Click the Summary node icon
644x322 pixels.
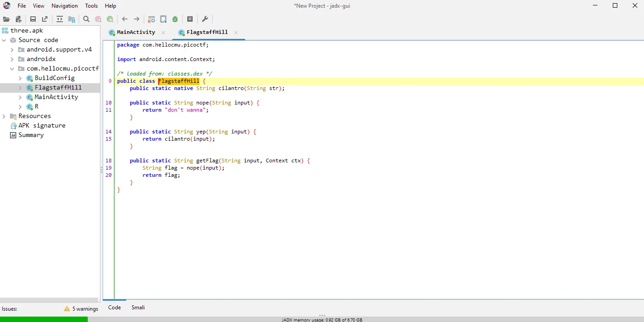point(13,135)
